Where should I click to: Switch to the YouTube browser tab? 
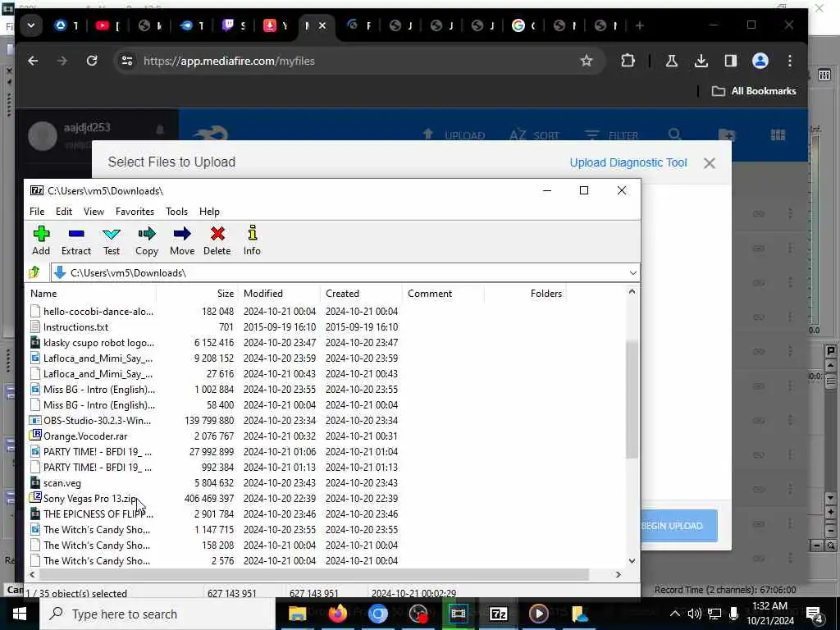click(x=107, y=25)
